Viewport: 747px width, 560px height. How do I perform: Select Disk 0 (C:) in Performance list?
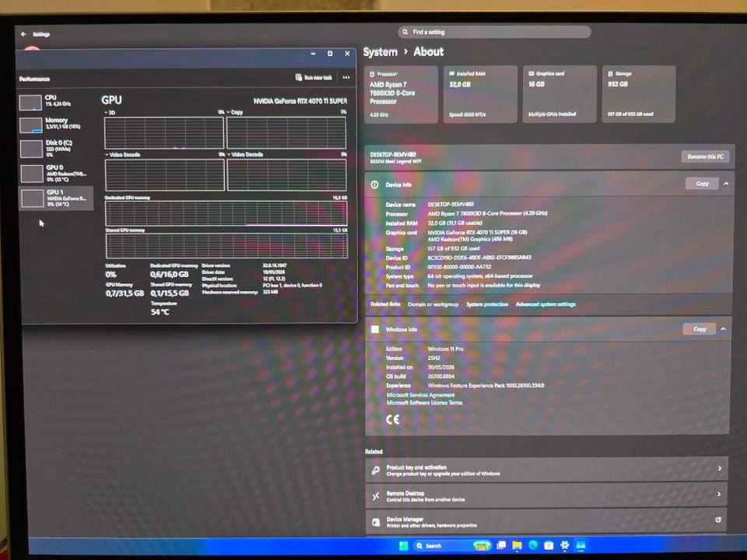click(55, 149)
